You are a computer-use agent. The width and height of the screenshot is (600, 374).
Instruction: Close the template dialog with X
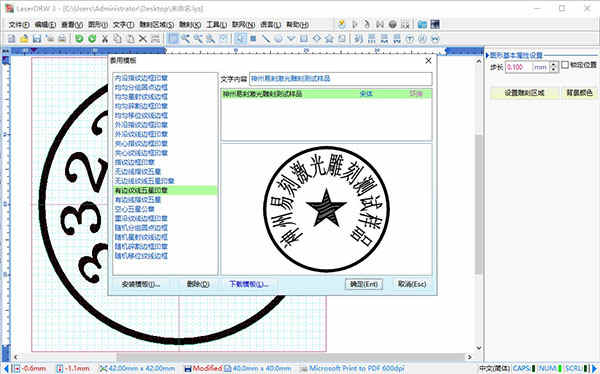coord(428,60)
